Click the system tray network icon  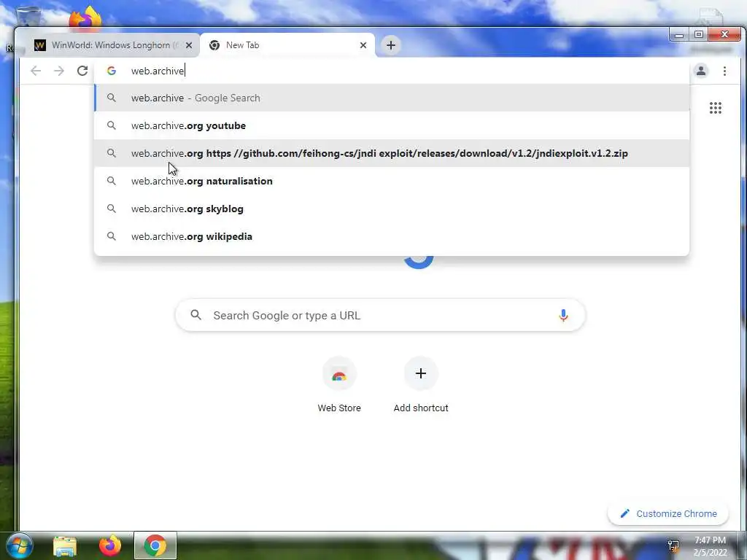(673, 545)
